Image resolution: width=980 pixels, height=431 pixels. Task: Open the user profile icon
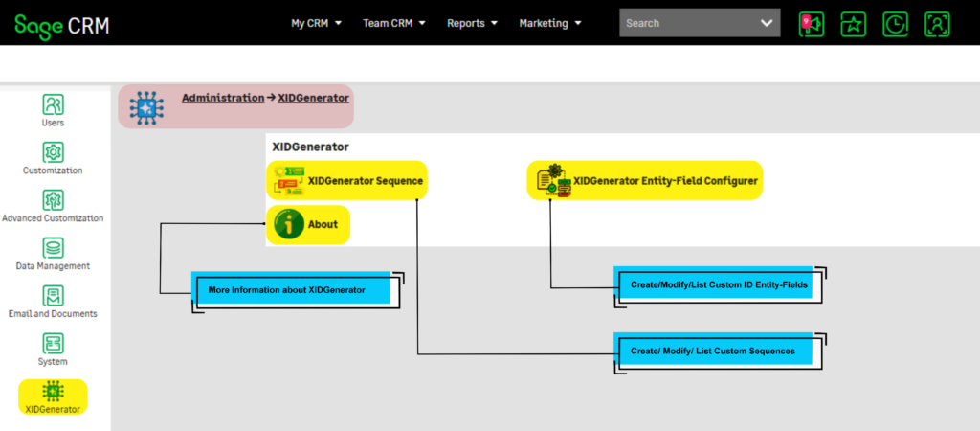pos(937,24)
